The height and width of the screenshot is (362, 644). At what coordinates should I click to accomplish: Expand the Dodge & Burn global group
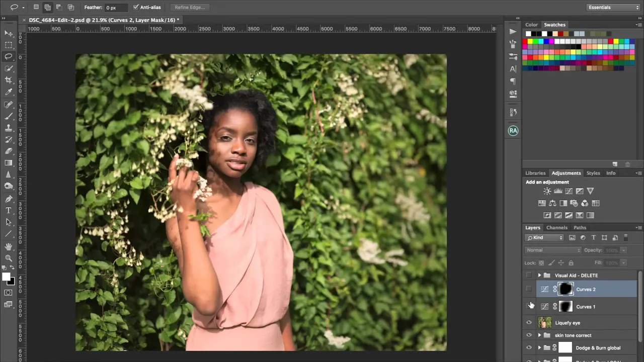539,347
